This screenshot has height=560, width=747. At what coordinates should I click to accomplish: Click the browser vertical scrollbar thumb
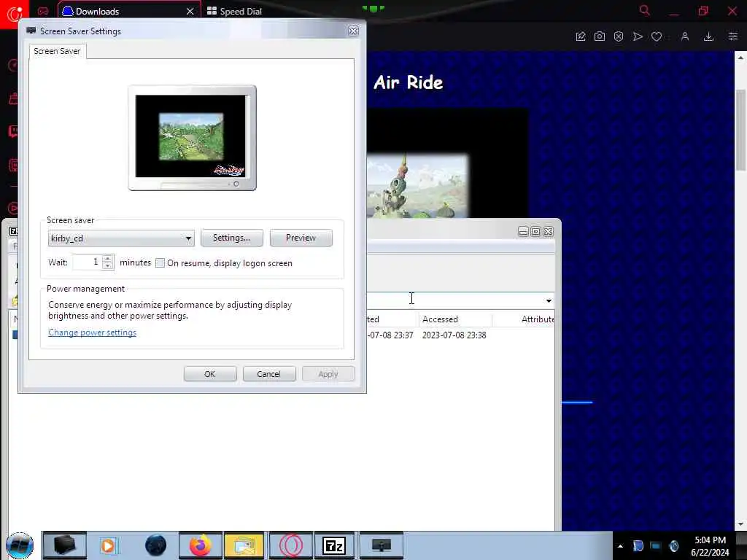pos(740,130)
